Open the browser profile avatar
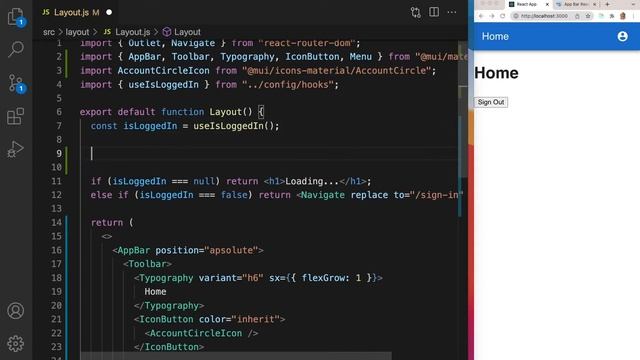The image size is (640, 360). tap(623, 16)
